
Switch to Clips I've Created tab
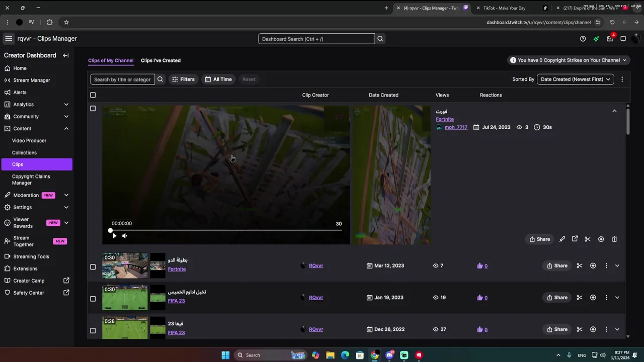160,60
